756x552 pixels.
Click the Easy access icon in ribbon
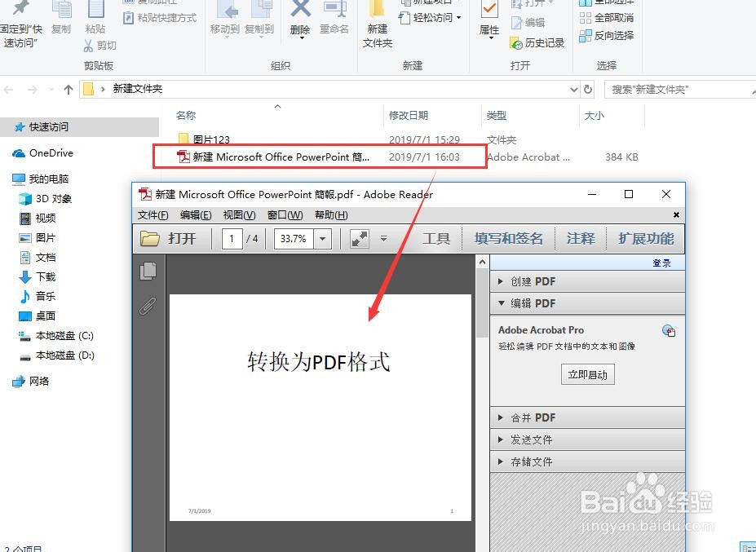(x=404, y=18)
